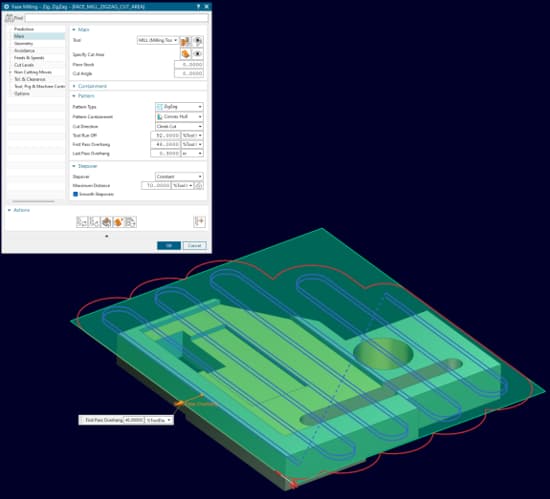Click the Find icon at dialog top left
This screenshot has width=550, height=499.
(x=9, y=18)
